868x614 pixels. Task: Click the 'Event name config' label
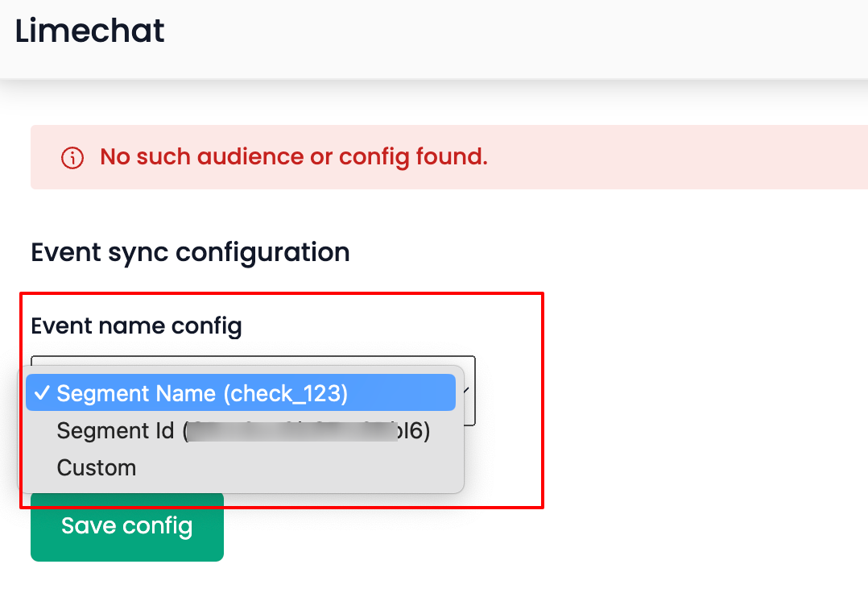point(136,326)
